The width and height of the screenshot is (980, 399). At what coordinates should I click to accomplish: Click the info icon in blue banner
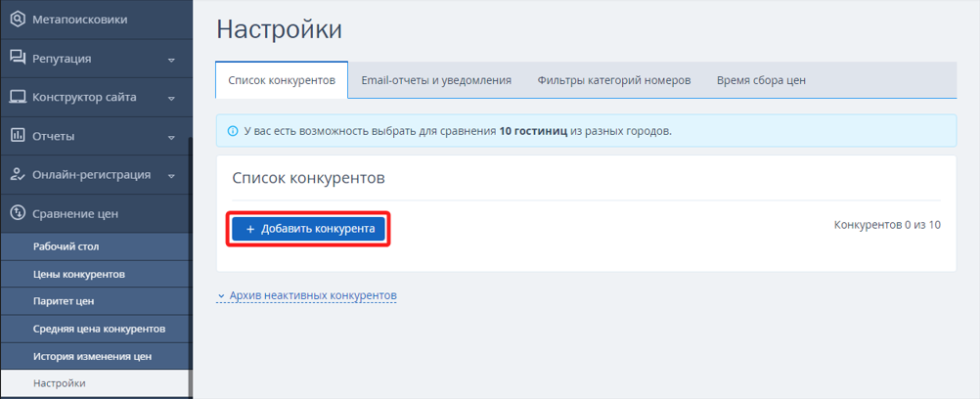[x=233, y=131]
